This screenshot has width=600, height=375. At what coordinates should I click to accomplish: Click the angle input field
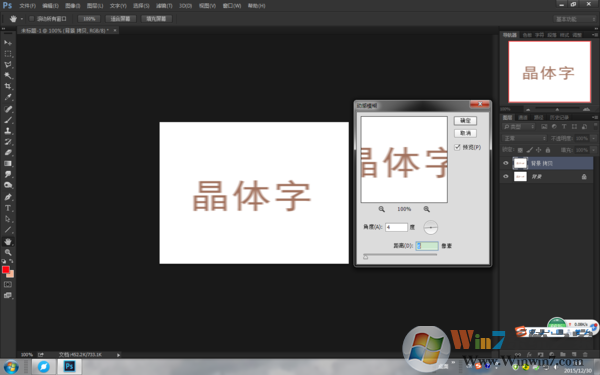[x=396, y=227]
